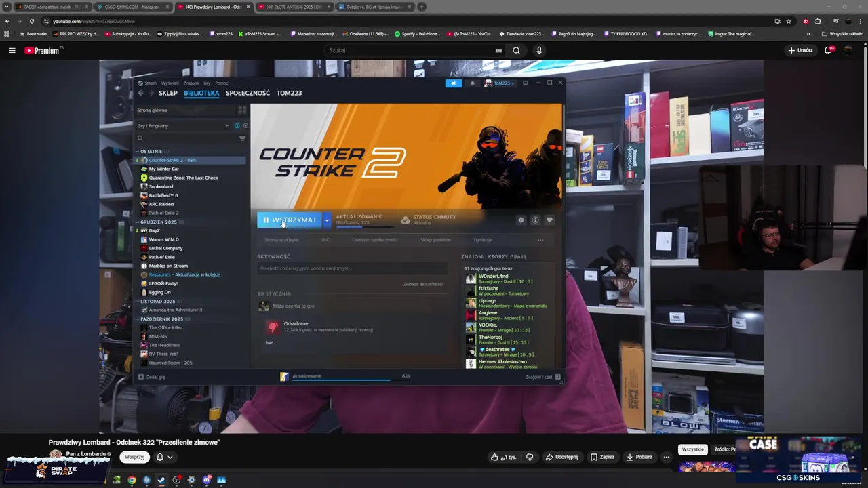Select Battlefield 6 in library
This screenshot has height=488, width=868.
click(x=191, y=195)
